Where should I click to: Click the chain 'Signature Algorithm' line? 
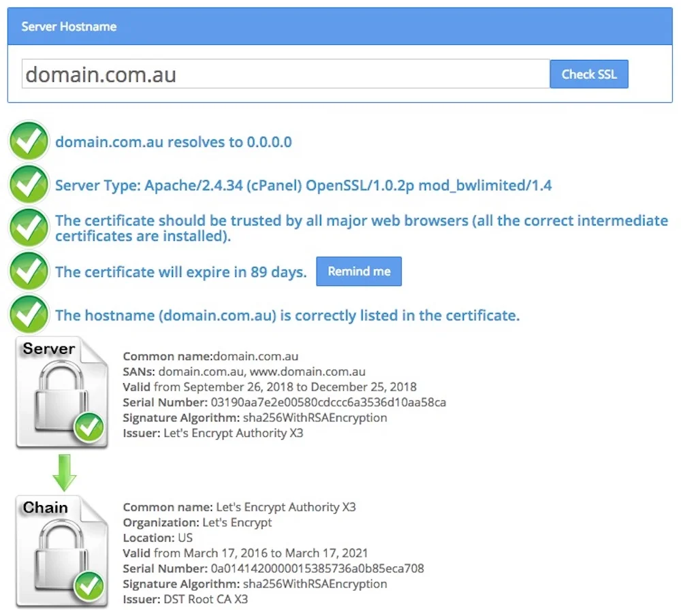click(255, 584)
